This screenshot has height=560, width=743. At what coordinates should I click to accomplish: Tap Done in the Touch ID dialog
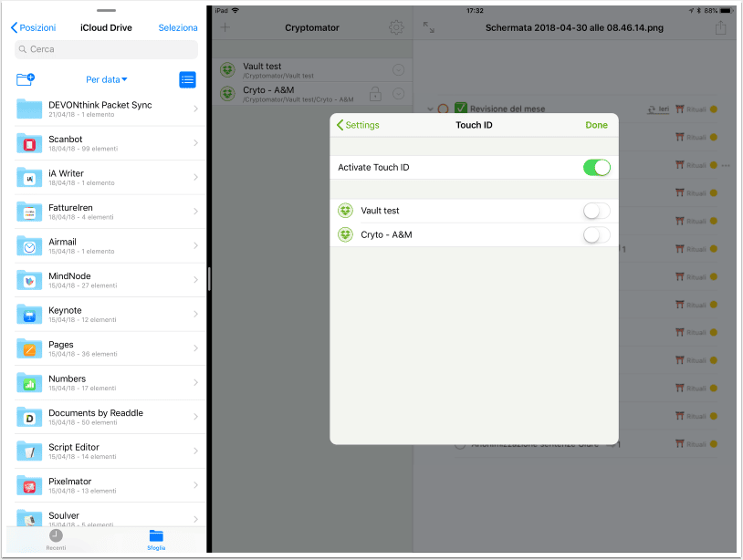pos(596,125)
